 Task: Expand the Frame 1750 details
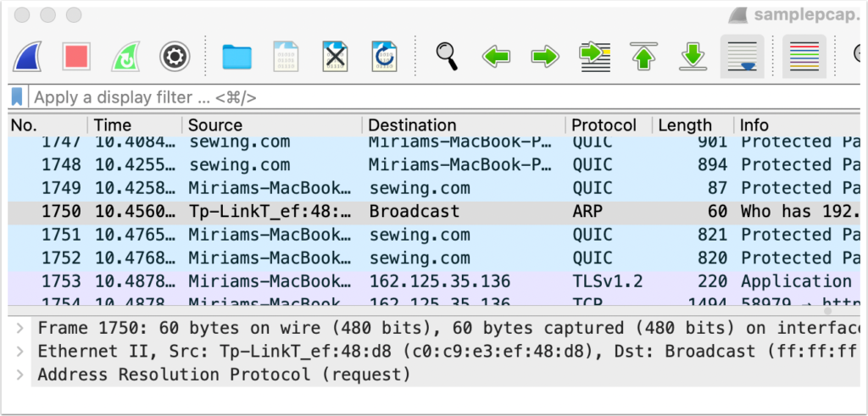pyautogui.click(x=19, y=327)
